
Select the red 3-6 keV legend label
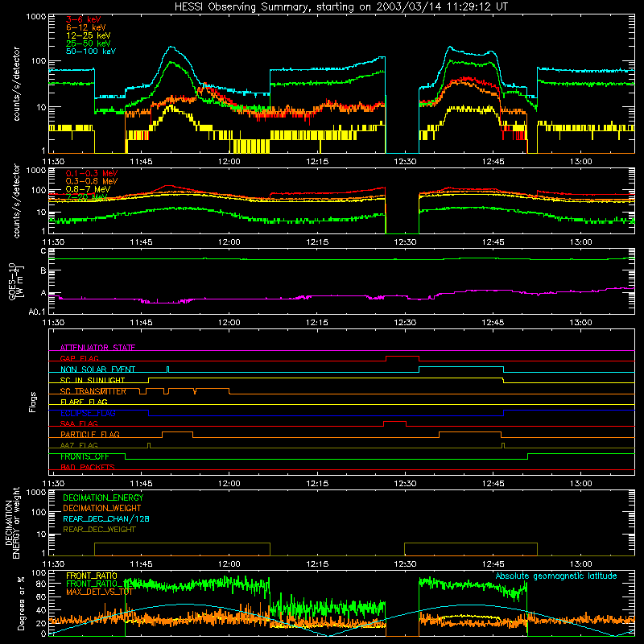[x=84, y=19]
